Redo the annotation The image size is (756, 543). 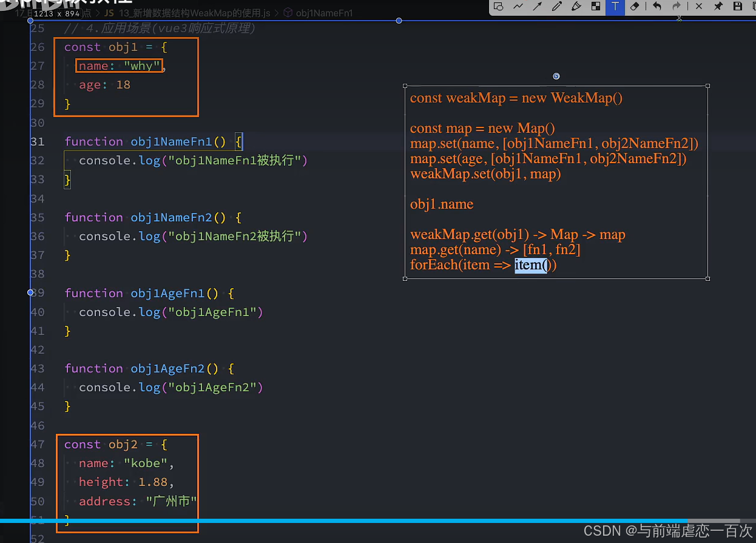[x=677, y=7]
